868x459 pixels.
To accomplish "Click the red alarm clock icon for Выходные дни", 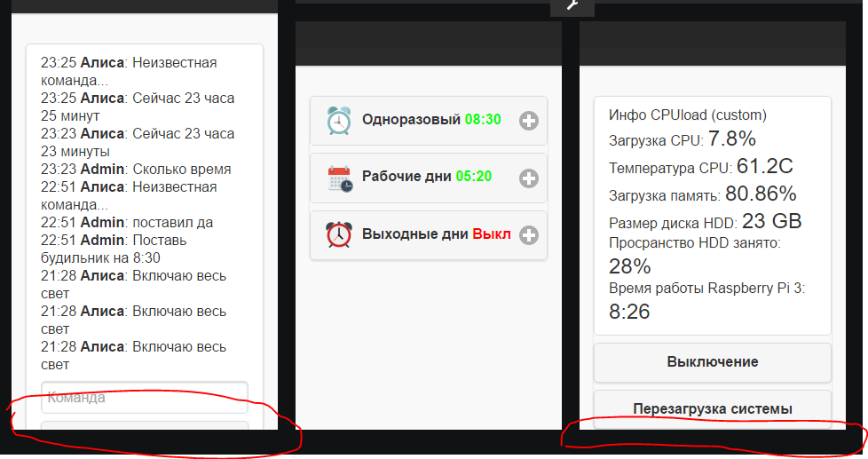I will tap(339, 234).
